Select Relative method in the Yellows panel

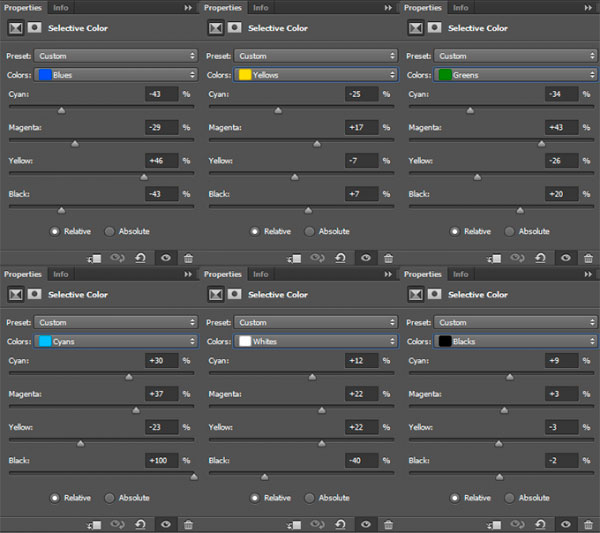point(255,231)
